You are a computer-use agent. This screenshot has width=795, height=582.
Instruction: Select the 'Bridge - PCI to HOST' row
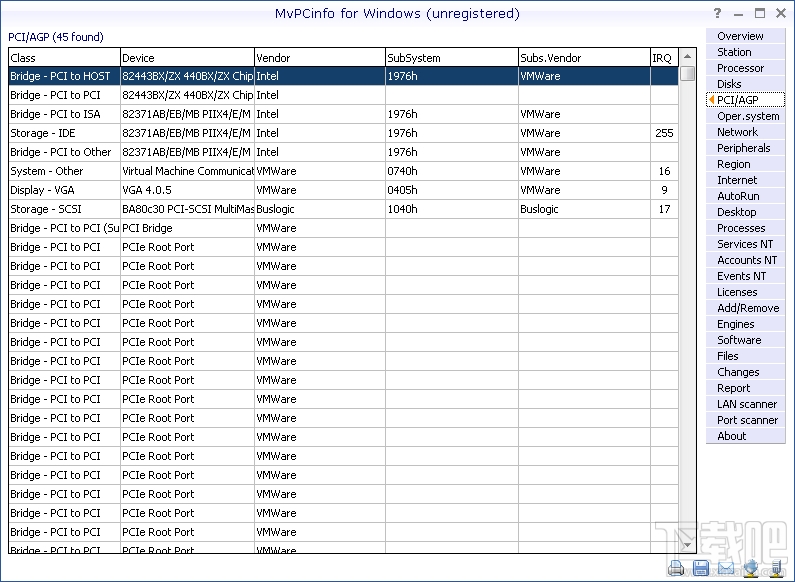(x=343, y=76)
